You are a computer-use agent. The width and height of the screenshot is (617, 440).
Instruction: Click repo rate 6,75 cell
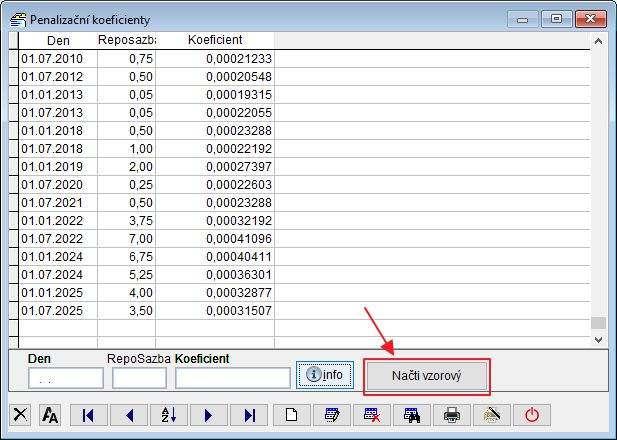pyautogui.click(x=127, y=257)
